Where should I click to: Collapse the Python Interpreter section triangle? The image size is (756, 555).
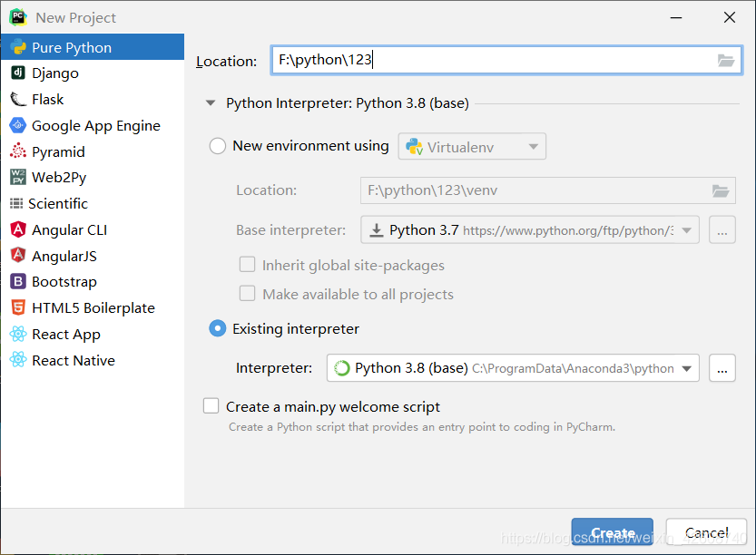coord(211,102)
